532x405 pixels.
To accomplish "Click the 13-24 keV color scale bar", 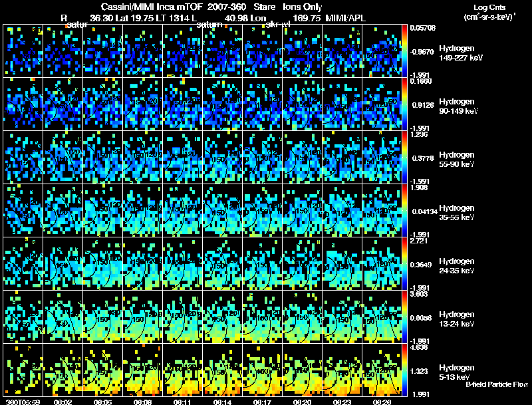I will tap(404, 317).
